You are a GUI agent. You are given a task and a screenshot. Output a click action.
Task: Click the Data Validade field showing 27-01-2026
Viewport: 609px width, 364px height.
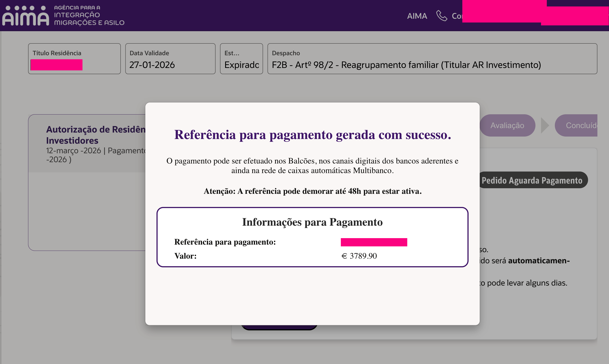170,59
